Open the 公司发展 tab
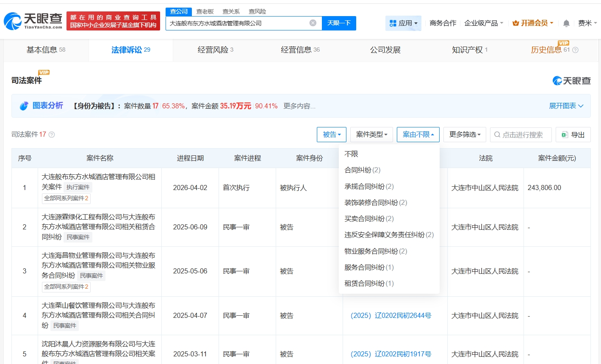The height and width of the screenshot is (364, 601). pyautogui.click(x=385, y=50)
